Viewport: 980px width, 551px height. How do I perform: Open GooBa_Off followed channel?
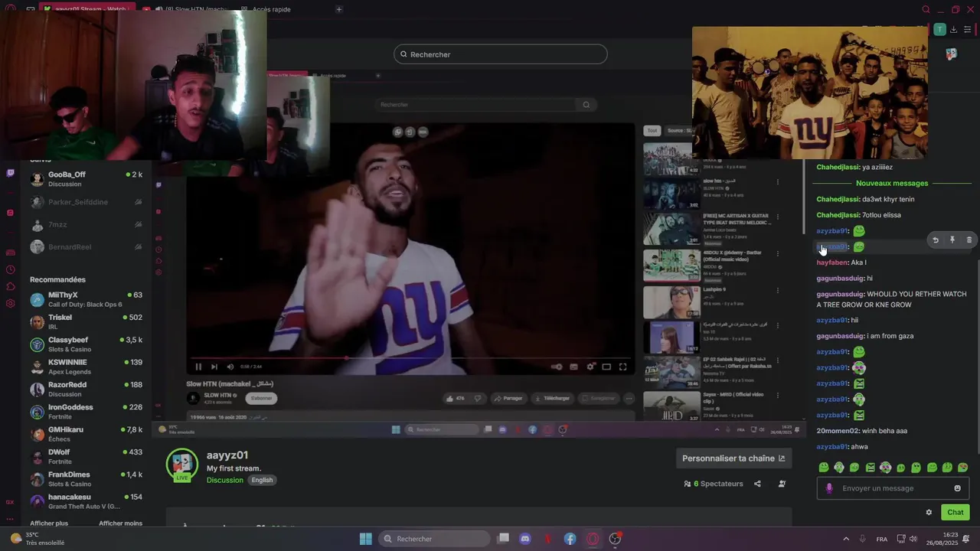(86, 179)
